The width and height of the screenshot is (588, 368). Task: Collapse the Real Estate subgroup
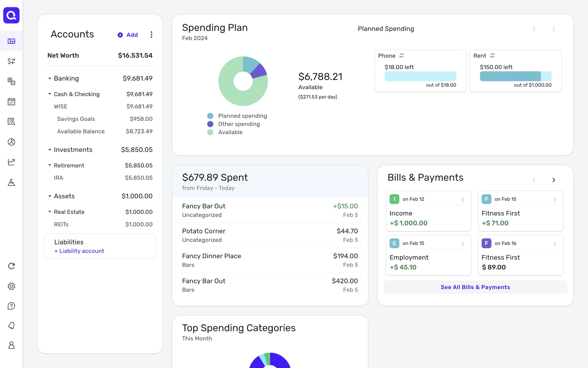tap(50, 212)
